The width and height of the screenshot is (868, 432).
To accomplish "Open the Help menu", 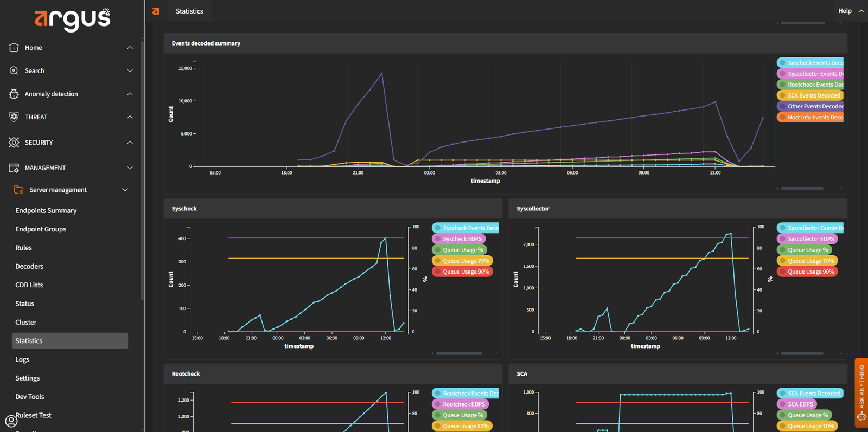I will [x=845, y=11].
